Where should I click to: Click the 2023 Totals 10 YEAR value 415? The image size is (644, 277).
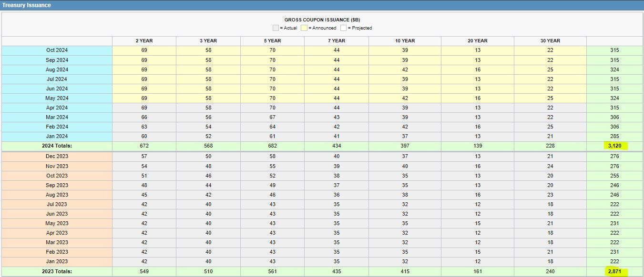(405, 271)
